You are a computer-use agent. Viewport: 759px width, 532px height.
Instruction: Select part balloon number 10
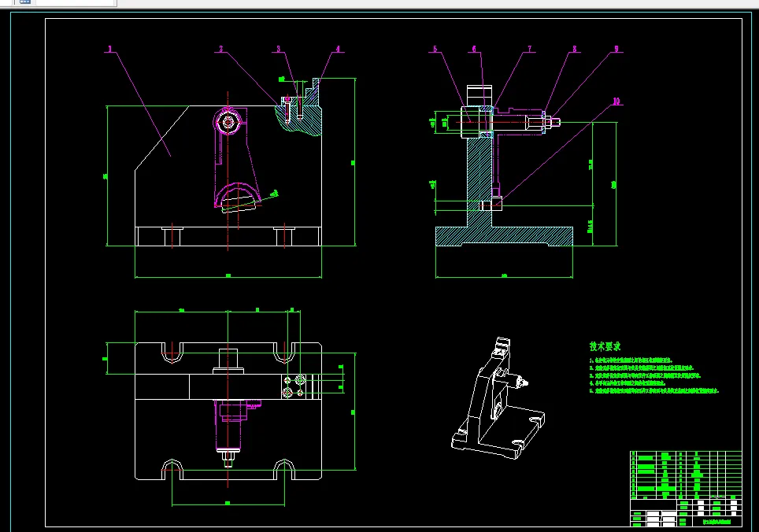click(x=616, y=101)
